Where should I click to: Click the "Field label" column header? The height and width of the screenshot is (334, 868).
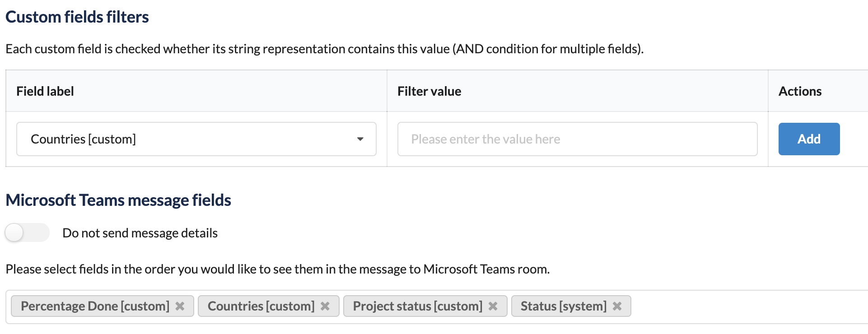pos(45,91)
